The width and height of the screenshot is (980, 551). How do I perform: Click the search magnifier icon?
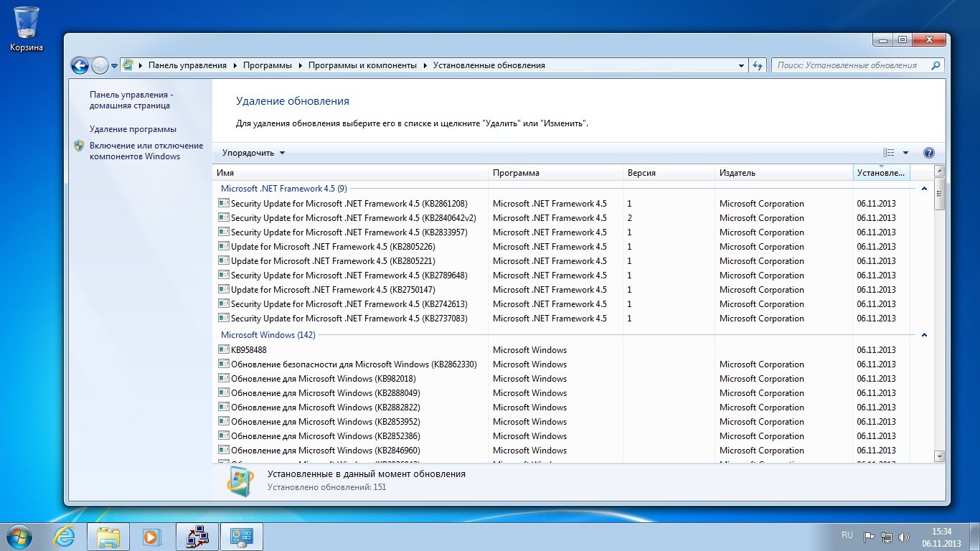936,65
